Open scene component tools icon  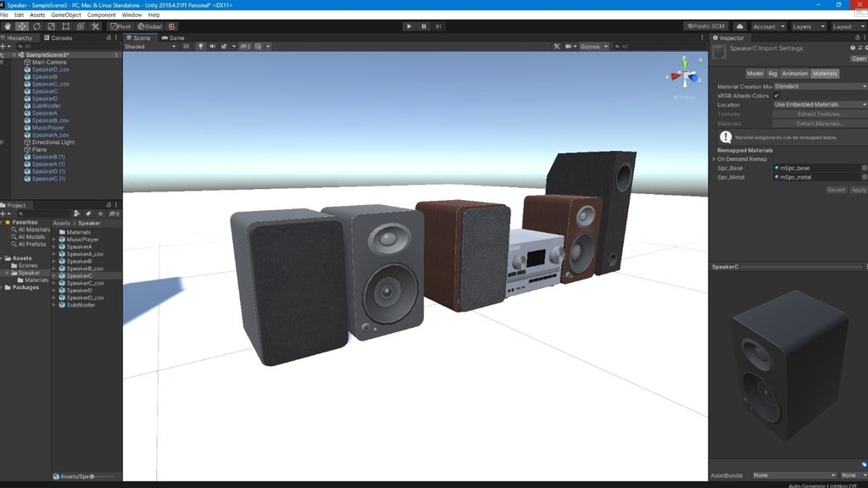coord(556,47)
